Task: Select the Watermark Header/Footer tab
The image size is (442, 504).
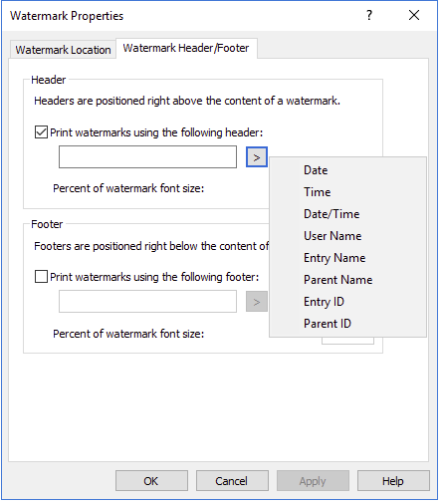Action: (186, 48)
